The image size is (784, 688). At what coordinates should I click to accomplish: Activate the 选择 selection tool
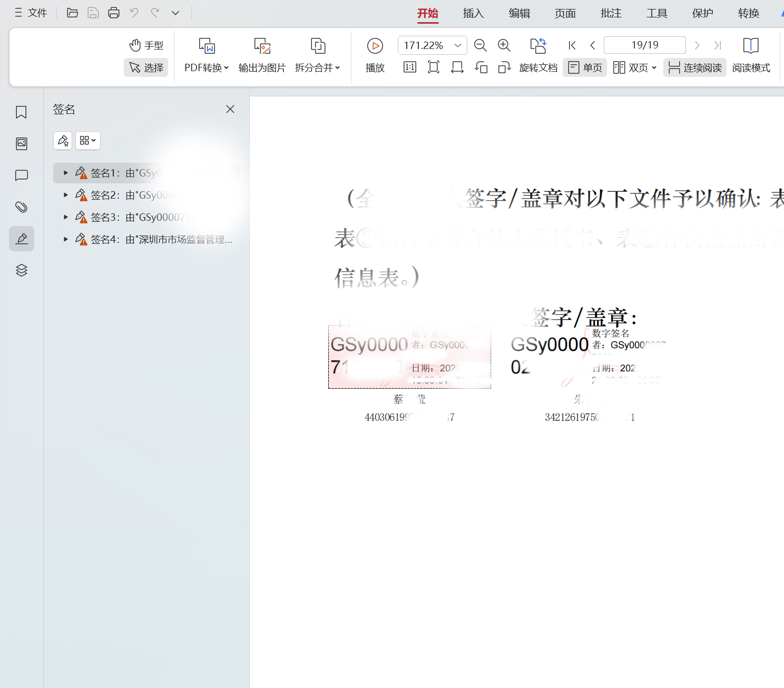pos(146,67)
